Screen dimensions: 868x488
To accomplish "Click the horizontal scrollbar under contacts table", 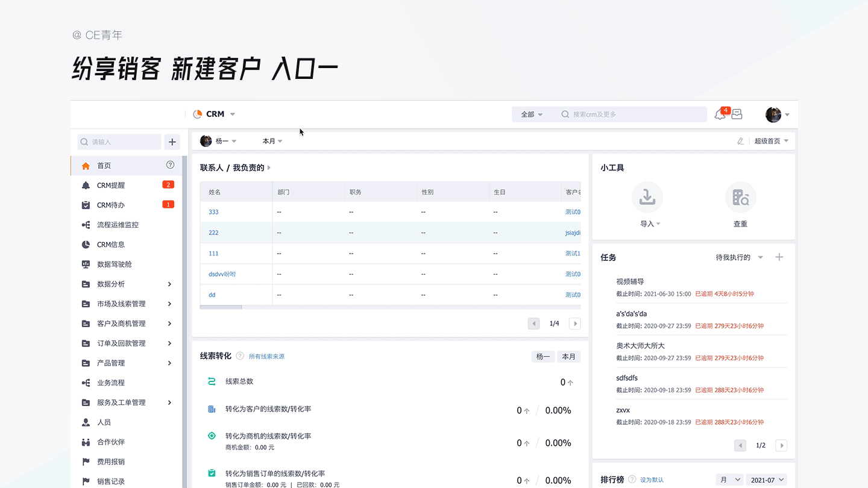I will point(221,307).
